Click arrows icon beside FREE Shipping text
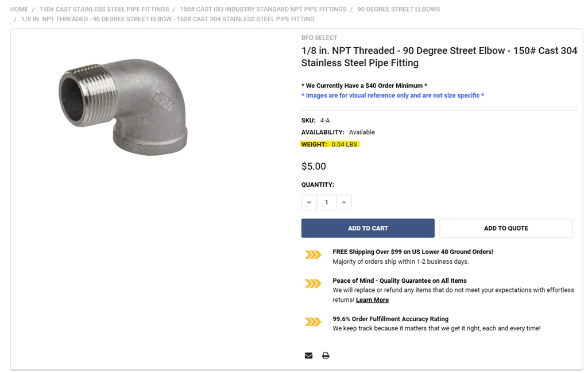 [313, 255]
